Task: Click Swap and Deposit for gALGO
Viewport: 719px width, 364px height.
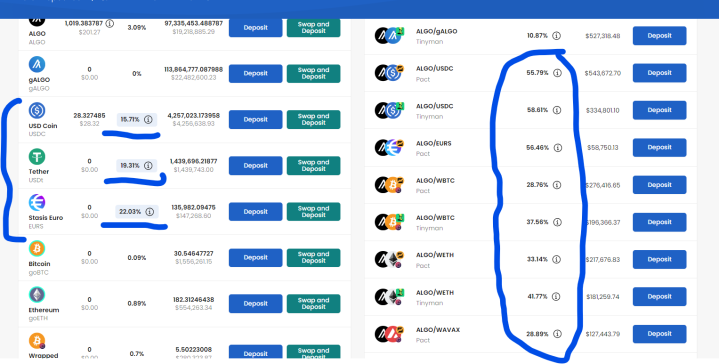Action: (314, 73)
